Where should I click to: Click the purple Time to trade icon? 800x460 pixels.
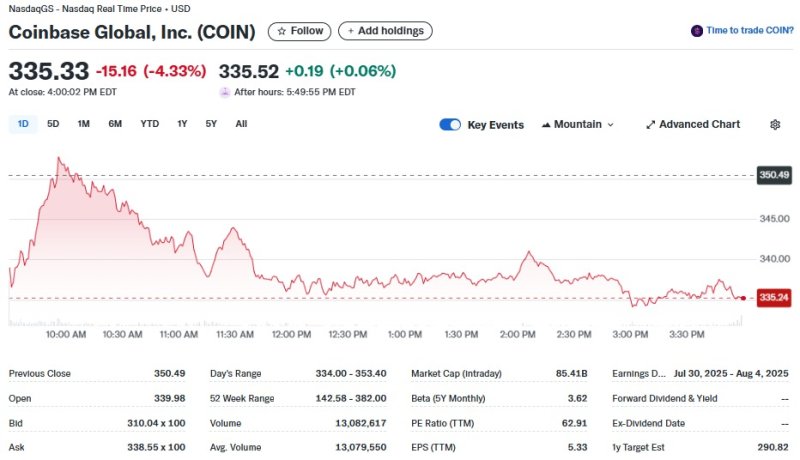point(696,31)
